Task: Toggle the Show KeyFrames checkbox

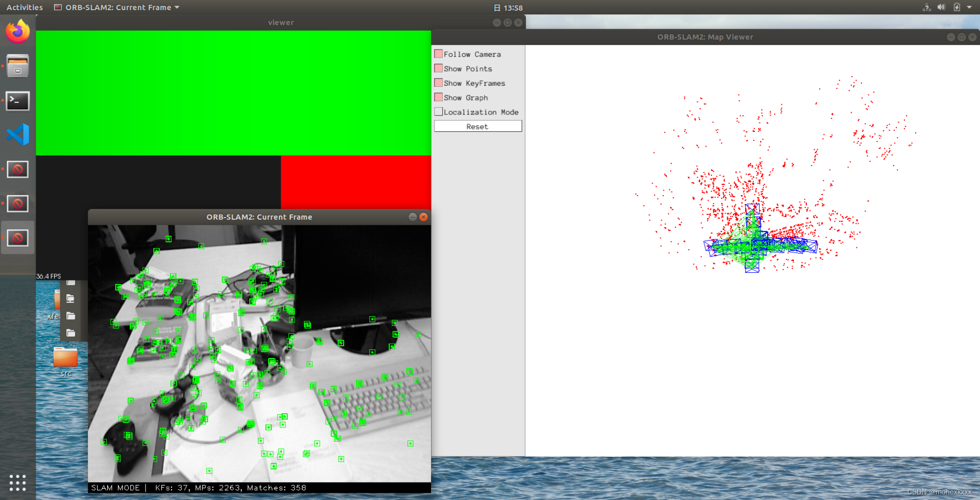Action: (x=438, y=83)
